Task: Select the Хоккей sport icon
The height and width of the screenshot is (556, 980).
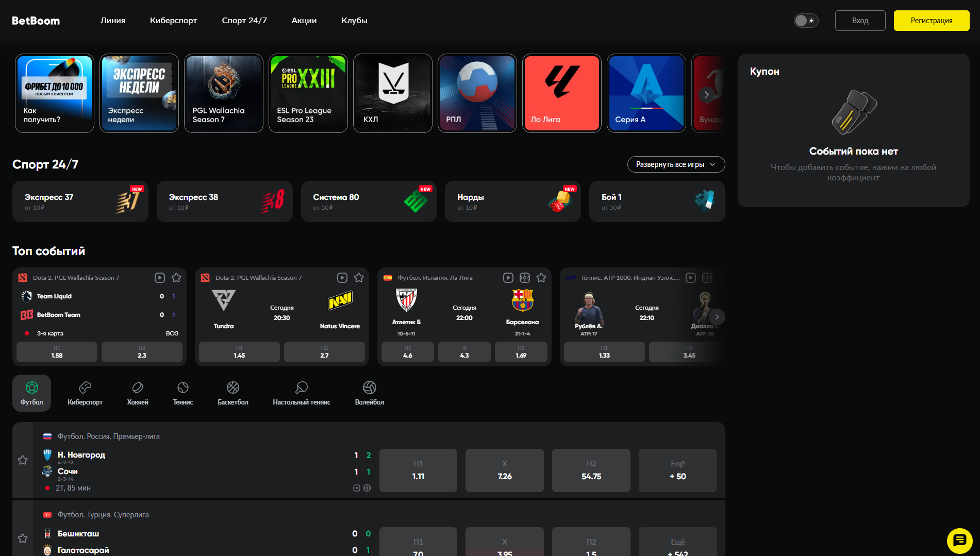Action: [138, 393]
